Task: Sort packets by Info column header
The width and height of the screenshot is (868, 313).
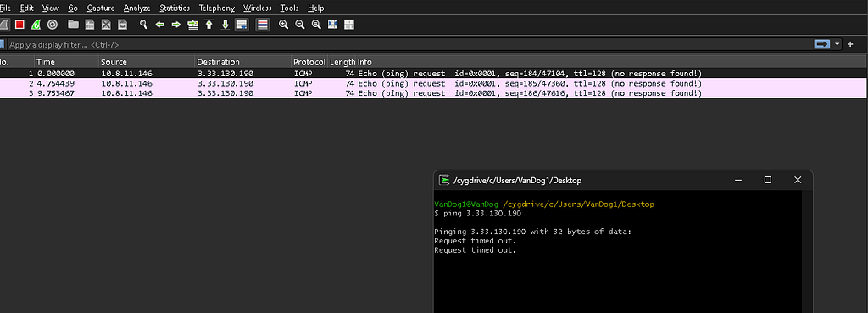Action: coord(612,62)
